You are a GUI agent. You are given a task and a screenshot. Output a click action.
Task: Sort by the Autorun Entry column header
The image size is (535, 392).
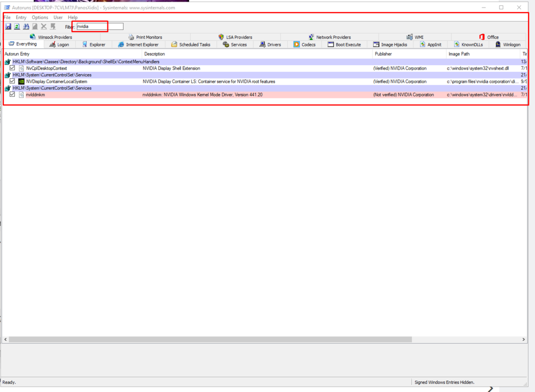72,54
